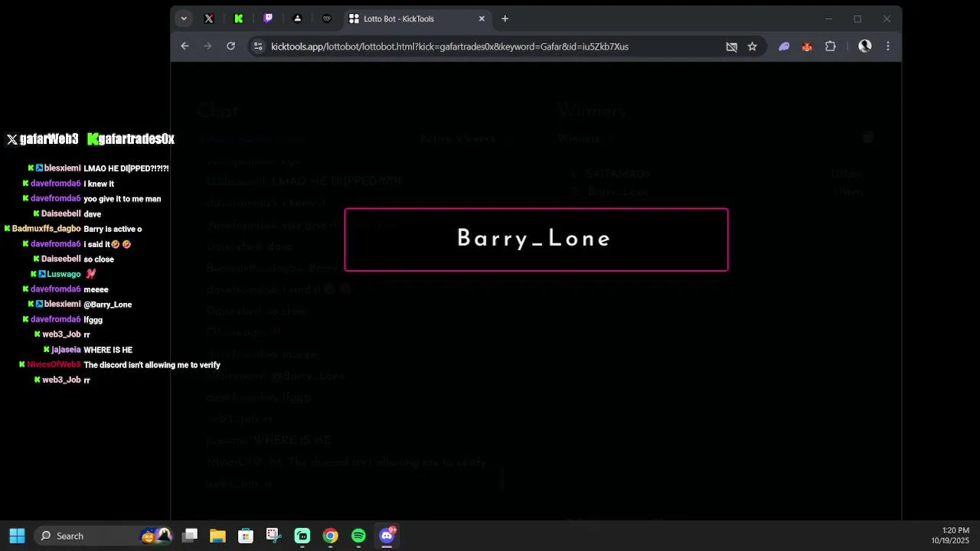Open the purple Phantom wallet extension
This screenshot has height=551, width=980.
pyautogui.click(x=784, y=47)
